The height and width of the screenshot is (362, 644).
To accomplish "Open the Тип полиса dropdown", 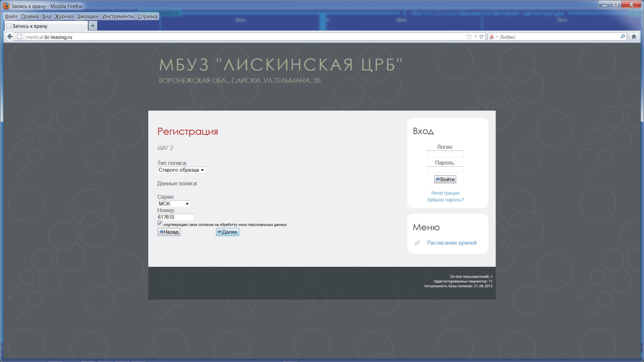I will (181, 170).
